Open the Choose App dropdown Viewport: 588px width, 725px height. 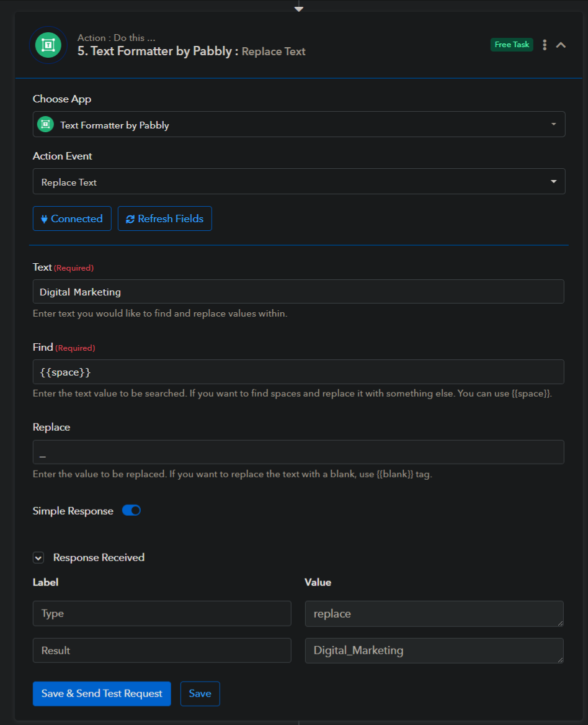coord(299,124)
